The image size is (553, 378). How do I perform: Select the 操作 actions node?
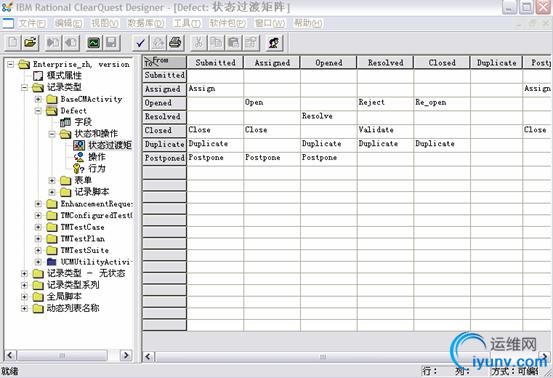[97, 157]
